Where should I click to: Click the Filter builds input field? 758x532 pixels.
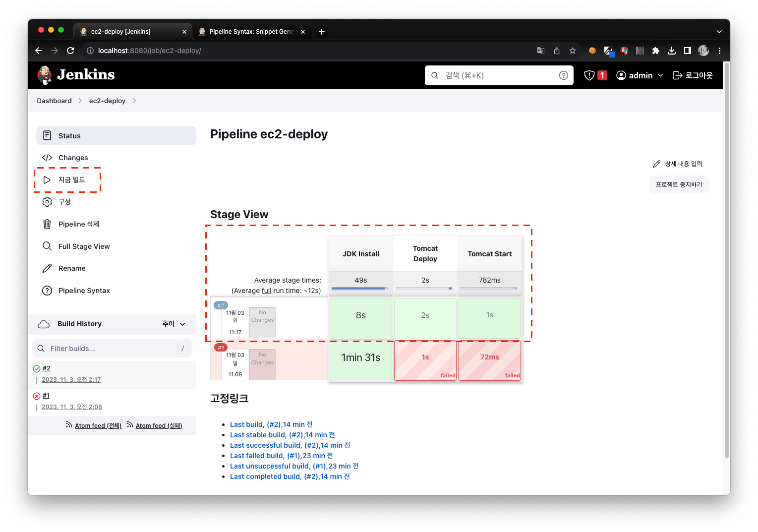112,349
